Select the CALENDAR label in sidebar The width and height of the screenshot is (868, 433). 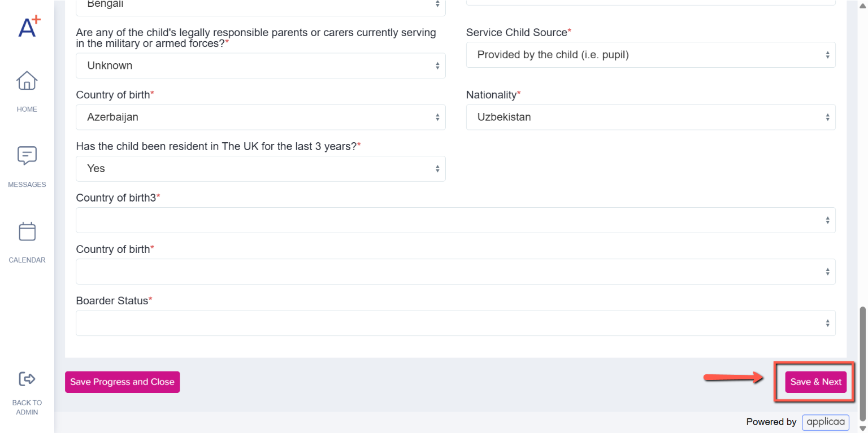27,260
